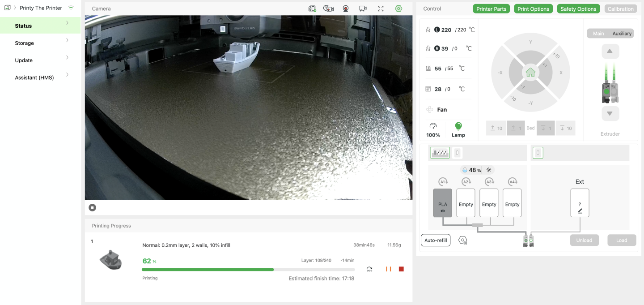Switch extruder selector to Auxiliary
The width and height of the screenshot is (644, 305).
tap(622, 34)
